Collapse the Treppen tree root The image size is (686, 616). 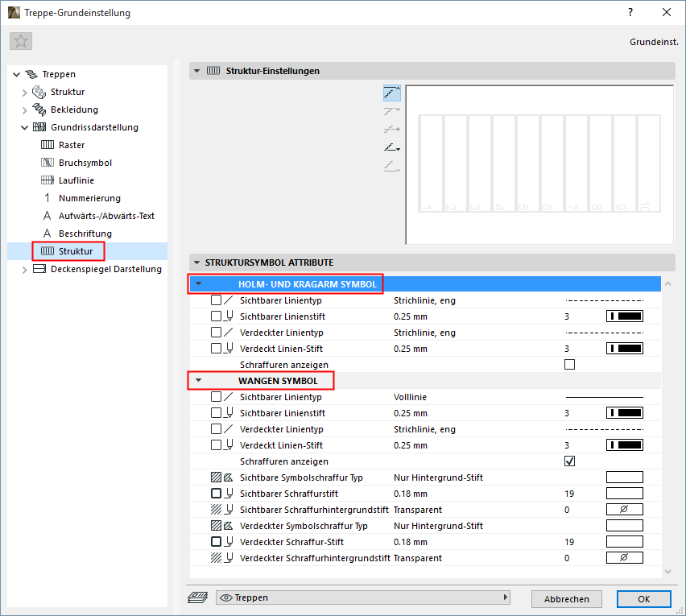tap(17, 74)
